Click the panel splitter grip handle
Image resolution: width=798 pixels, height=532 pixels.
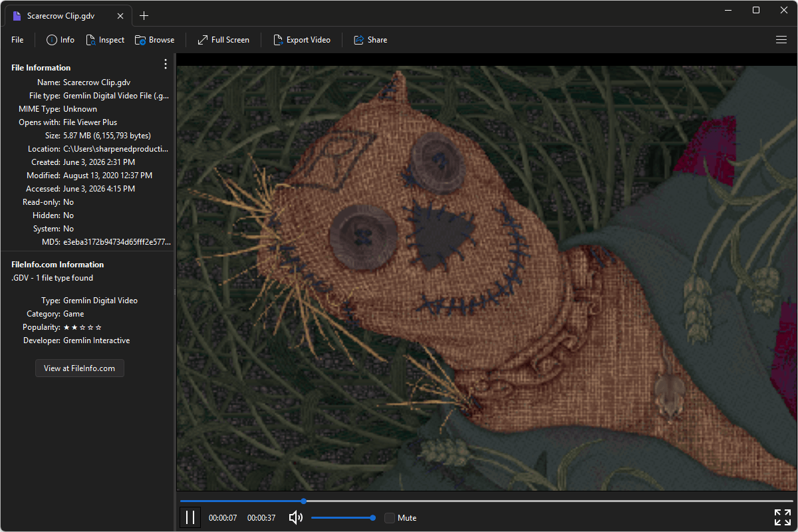click(175, 292)
